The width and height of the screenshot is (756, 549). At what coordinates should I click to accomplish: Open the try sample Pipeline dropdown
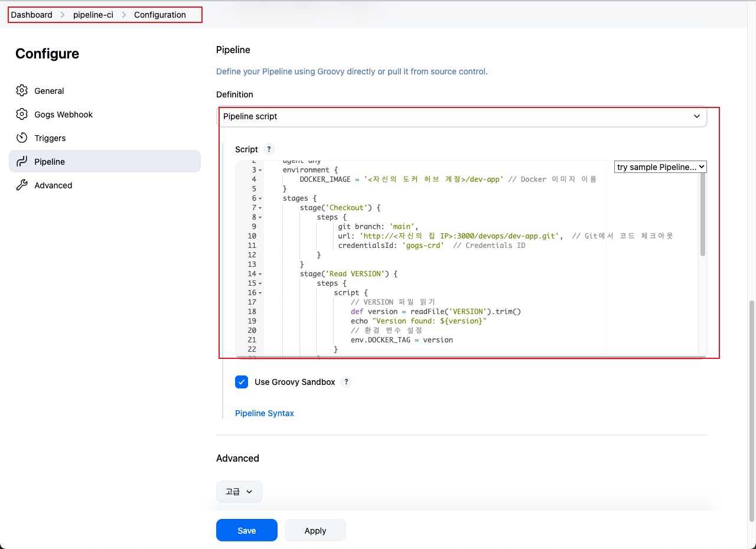660,167
